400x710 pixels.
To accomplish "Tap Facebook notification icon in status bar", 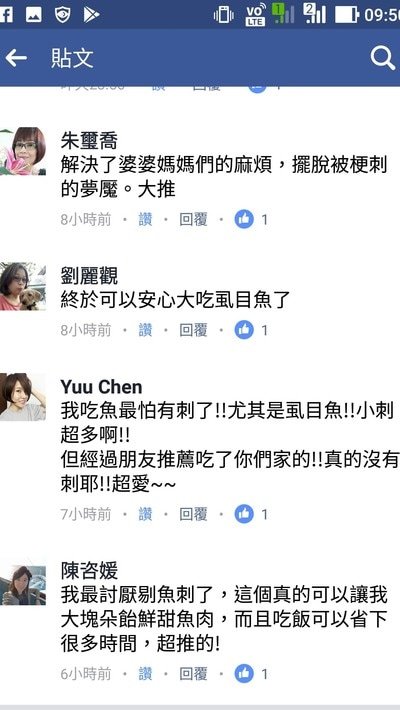I will click(5, 15).
